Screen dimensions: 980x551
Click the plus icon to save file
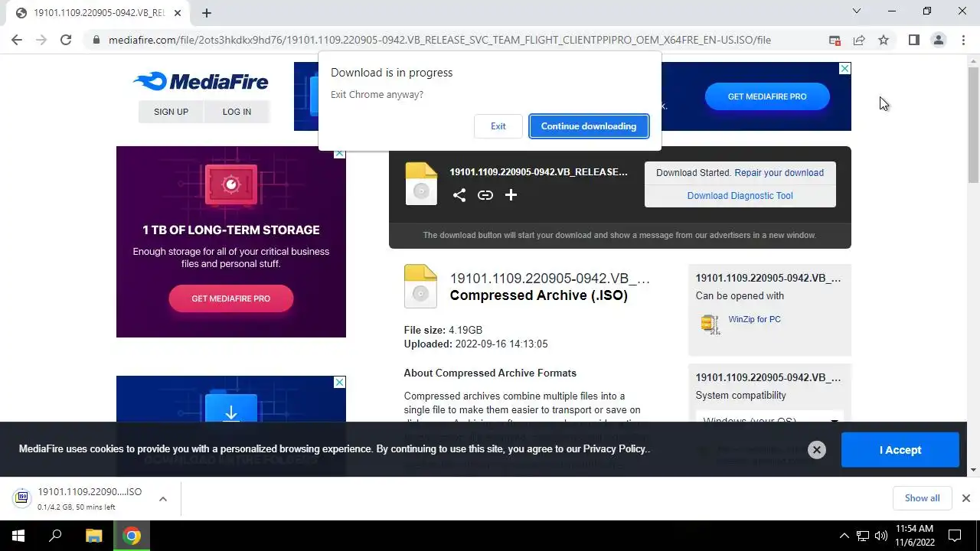click(511, 195)
